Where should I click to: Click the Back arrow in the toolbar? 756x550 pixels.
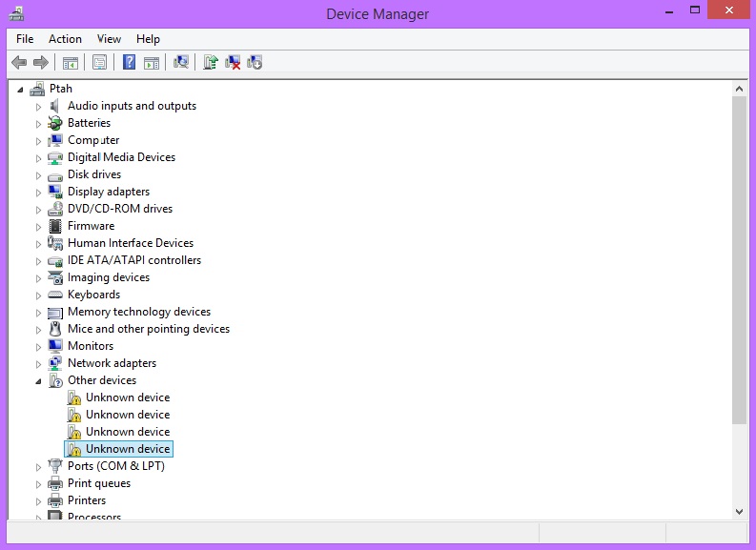(18, 63)
